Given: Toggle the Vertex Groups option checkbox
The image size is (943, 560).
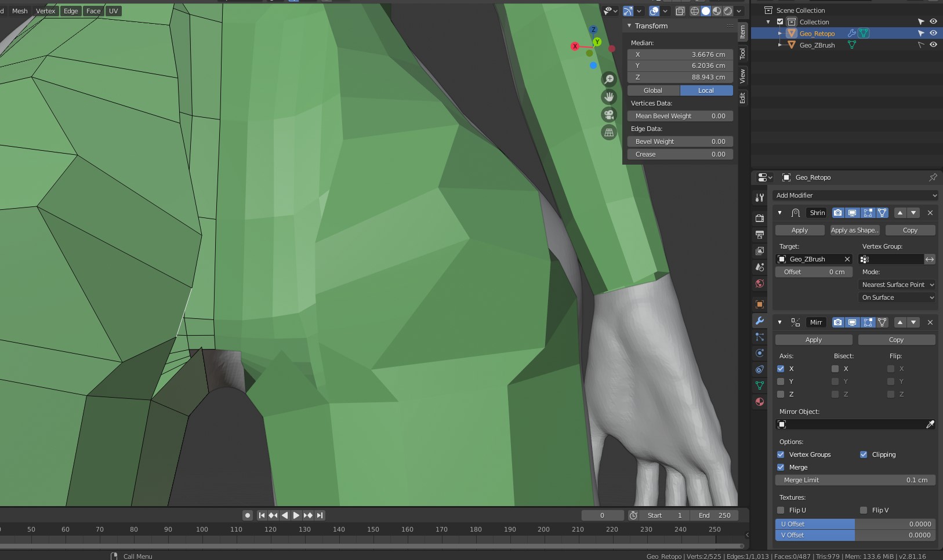Looking at the screenshot, I should (x=781, y=454).
